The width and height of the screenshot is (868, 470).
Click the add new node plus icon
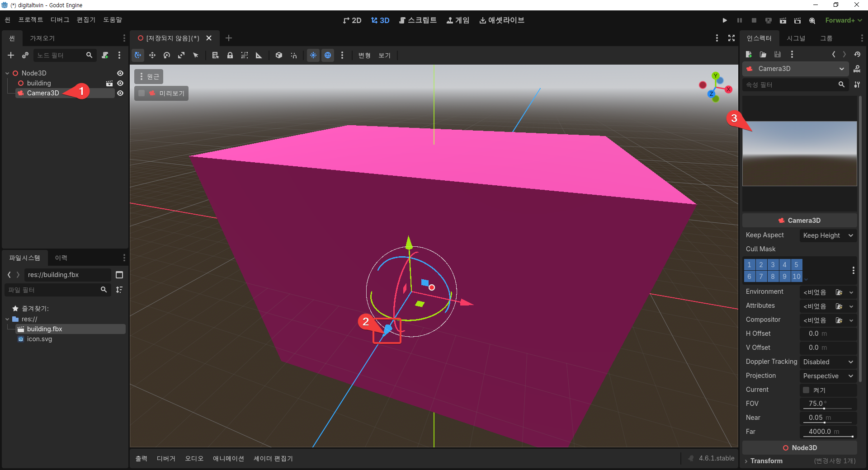point(11,55)
